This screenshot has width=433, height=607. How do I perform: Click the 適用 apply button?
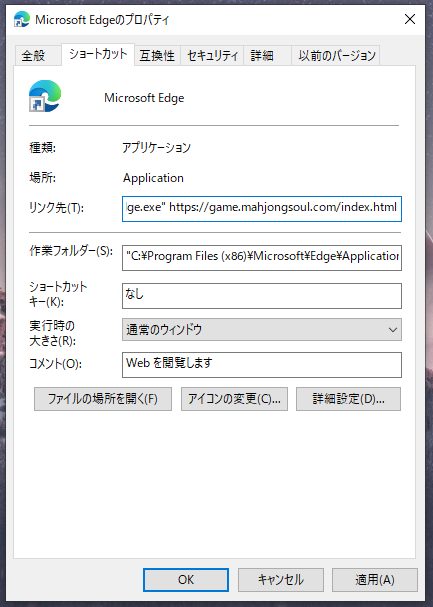375,580
